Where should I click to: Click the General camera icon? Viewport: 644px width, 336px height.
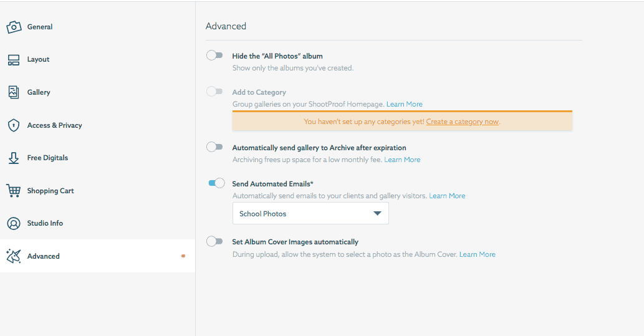[14, 27]
